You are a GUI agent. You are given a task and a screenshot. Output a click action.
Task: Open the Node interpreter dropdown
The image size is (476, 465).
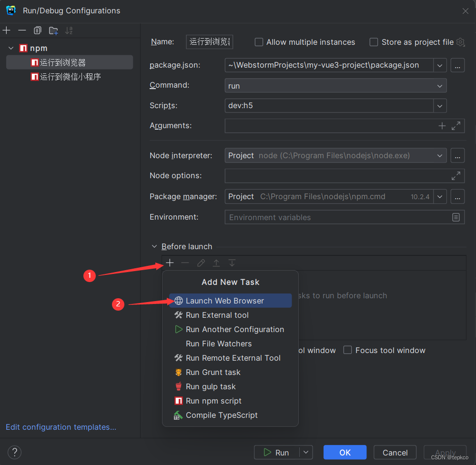coord(335,155)
